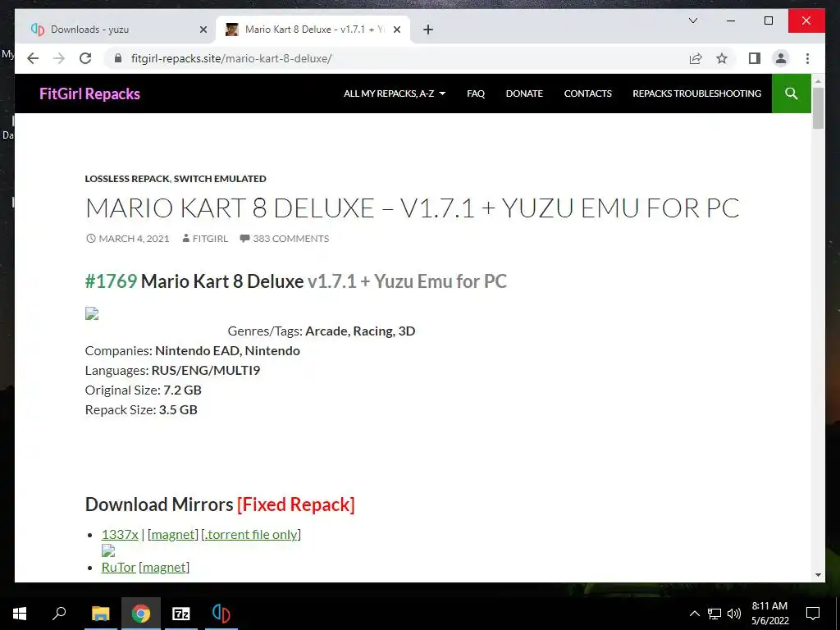The height and width of the screenshot is (630, 840).
Task: Select the Mario Kart 8 Deluxe tab
Action: coord(313,30)
